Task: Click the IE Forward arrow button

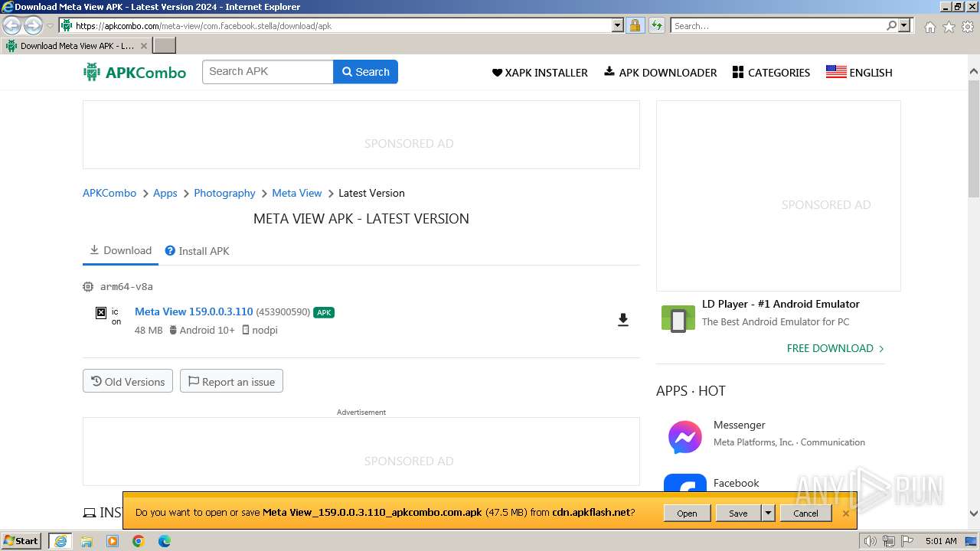Action: point(33,26)
